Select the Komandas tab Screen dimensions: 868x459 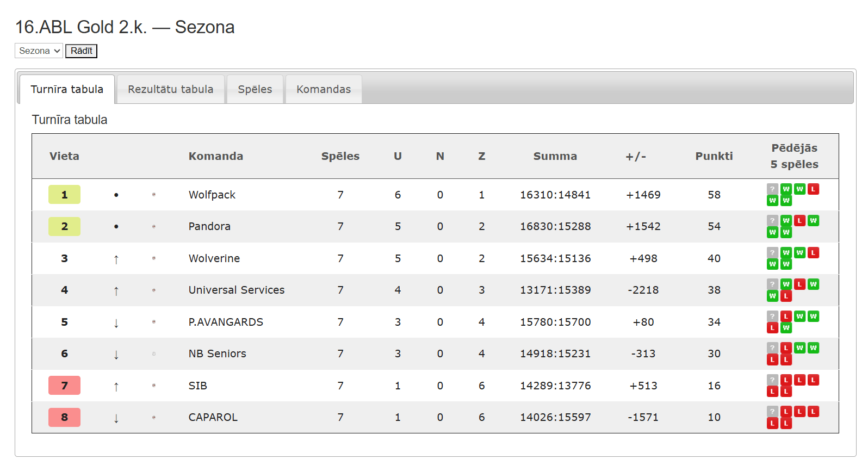pyautogui.click(x=324, y=89)
